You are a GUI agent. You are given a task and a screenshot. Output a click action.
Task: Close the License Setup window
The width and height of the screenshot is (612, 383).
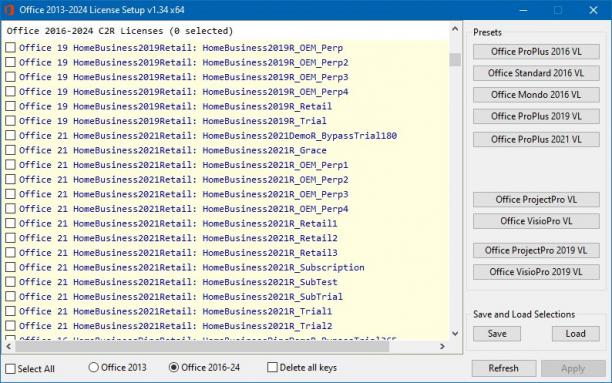point(593,10)
